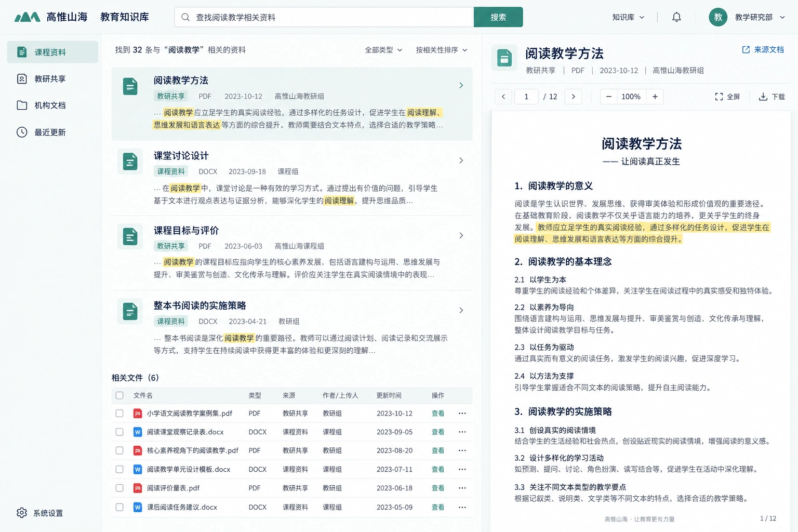Image resolution: width=798 pixels, height=532 pixels.
Task: Select checkbox for 核心素养视角下的阅读教学.pdf
Action: point(119,451)
